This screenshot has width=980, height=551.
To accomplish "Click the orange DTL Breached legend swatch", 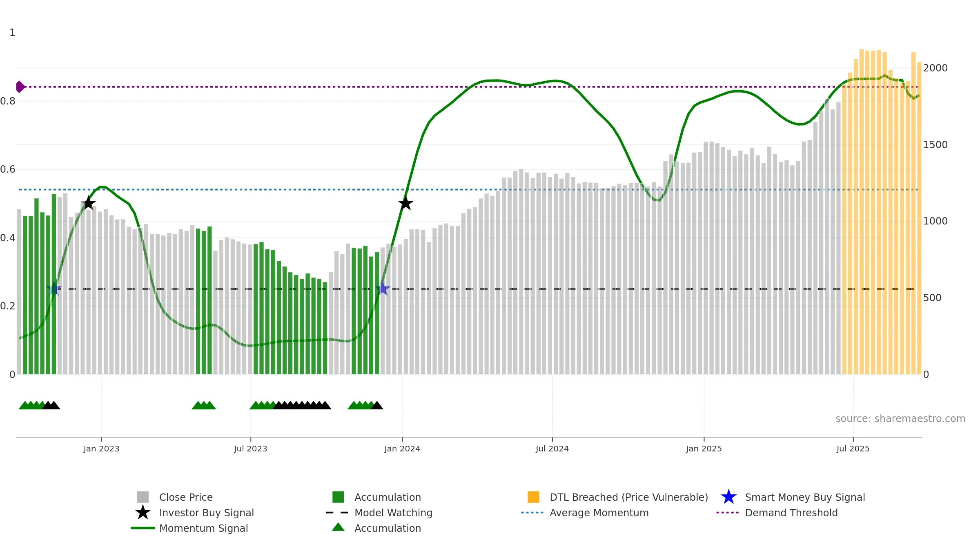I will (533, 497).
